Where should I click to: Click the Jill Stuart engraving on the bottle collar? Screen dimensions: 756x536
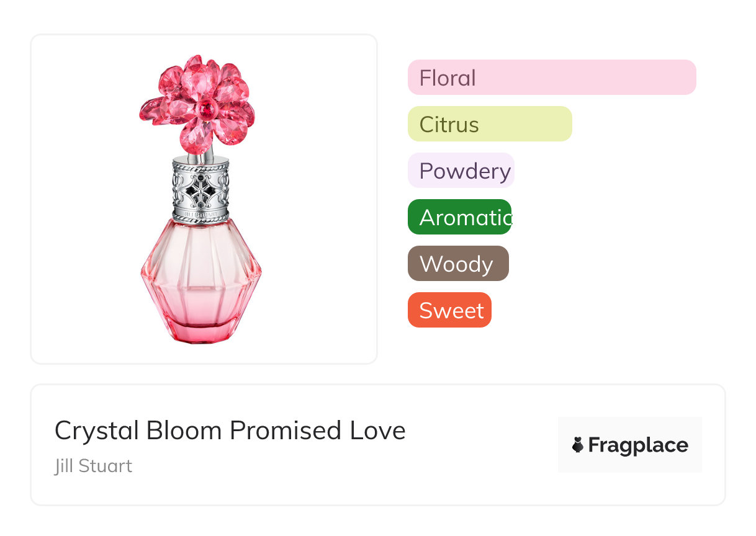[201, 215]
